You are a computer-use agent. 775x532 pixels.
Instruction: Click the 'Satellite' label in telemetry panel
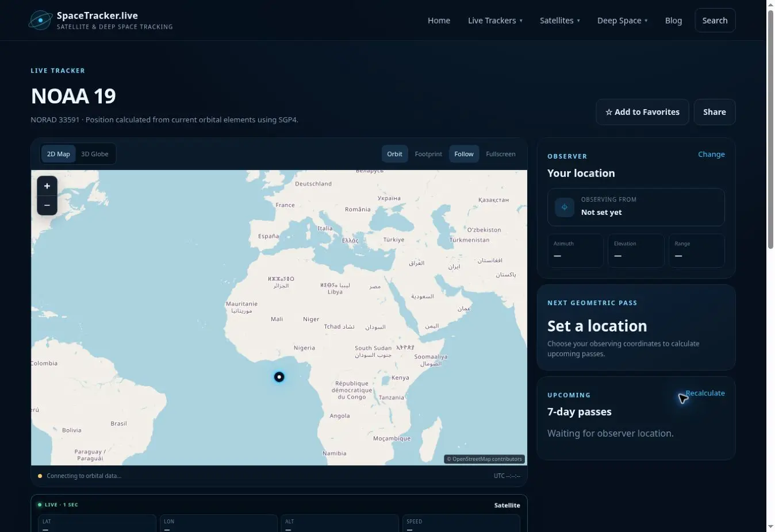(x=507, y=506)
